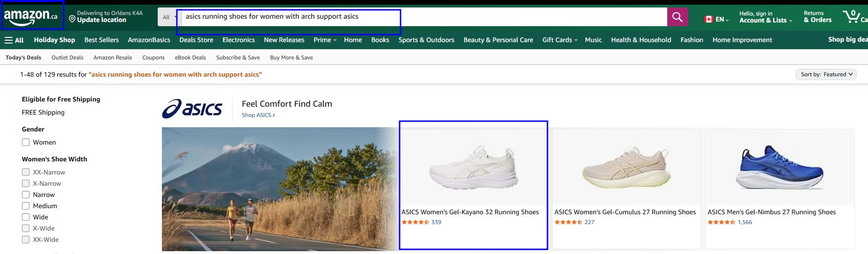Expand Account & Lists menu
This screenshot has width=868, height=254.
click(x=766, y=20)
